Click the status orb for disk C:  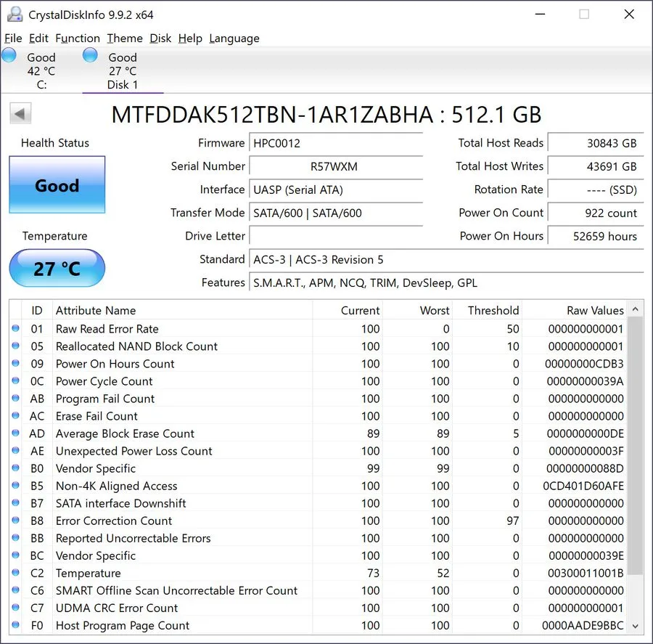coord(9,55)
